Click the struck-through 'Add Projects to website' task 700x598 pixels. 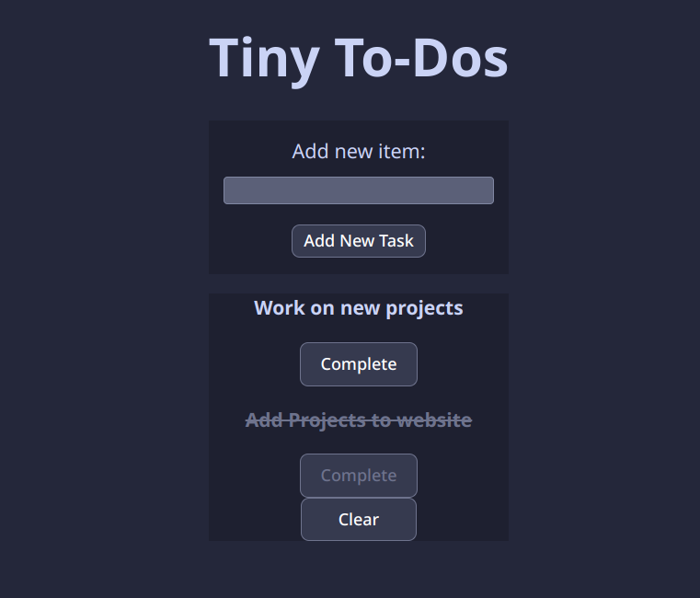359,420
